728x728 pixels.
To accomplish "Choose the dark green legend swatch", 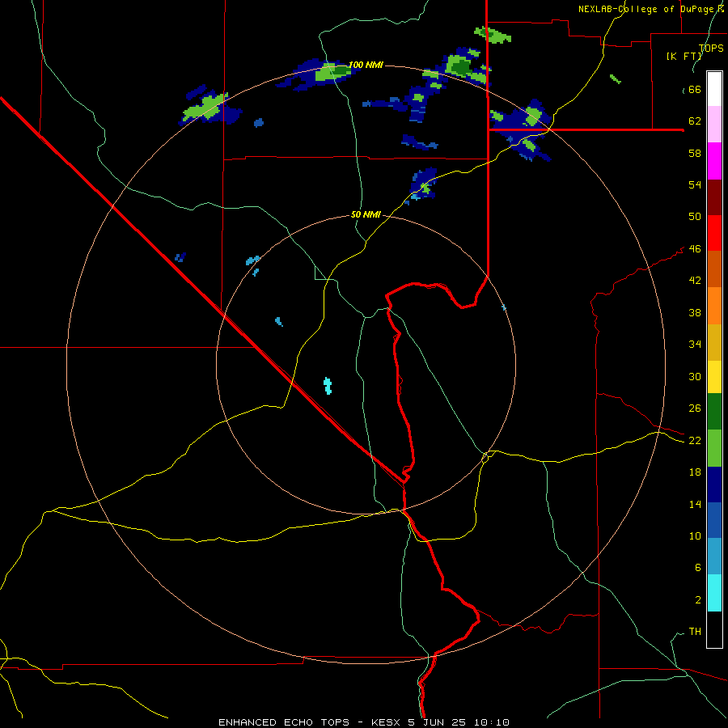I will click(x=714, y=412).
